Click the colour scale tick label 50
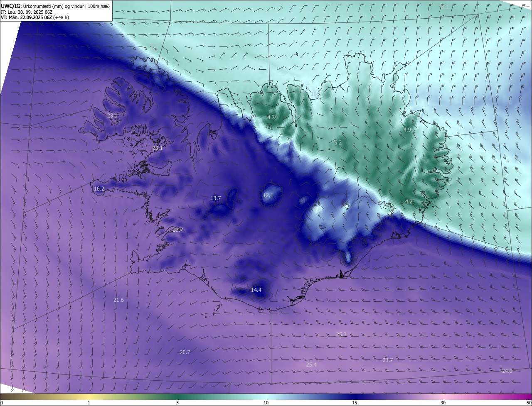 (529, 403)
